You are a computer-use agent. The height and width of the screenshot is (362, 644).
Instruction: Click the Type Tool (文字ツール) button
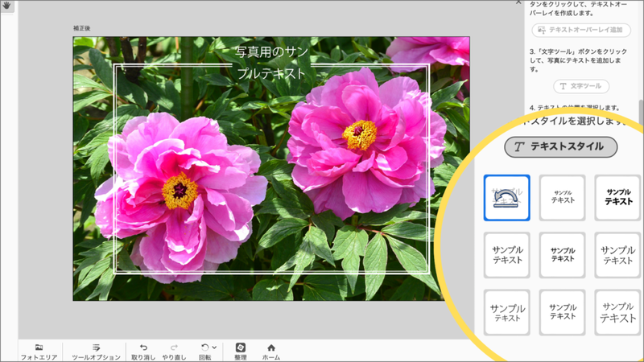[x=581, y=86]
